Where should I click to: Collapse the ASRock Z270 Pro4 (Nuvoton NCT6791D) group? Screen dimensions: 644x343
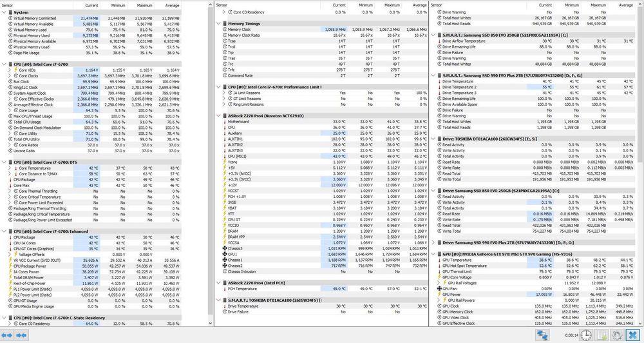[219, 116]
